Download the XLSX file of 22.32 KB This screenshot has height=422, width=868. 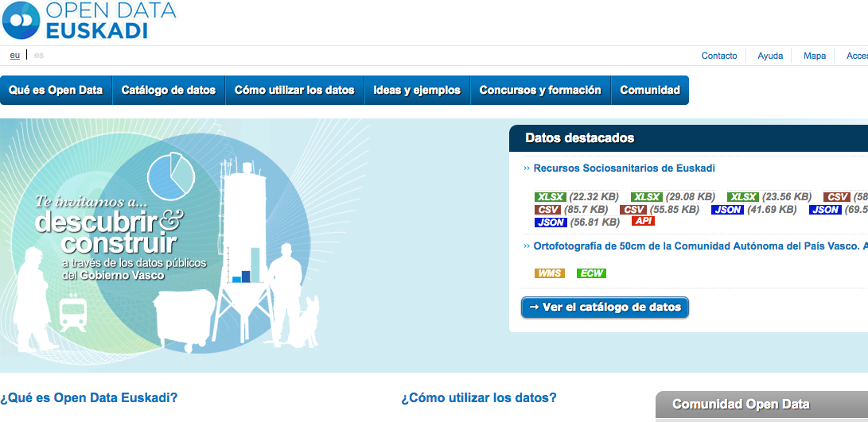551,197
